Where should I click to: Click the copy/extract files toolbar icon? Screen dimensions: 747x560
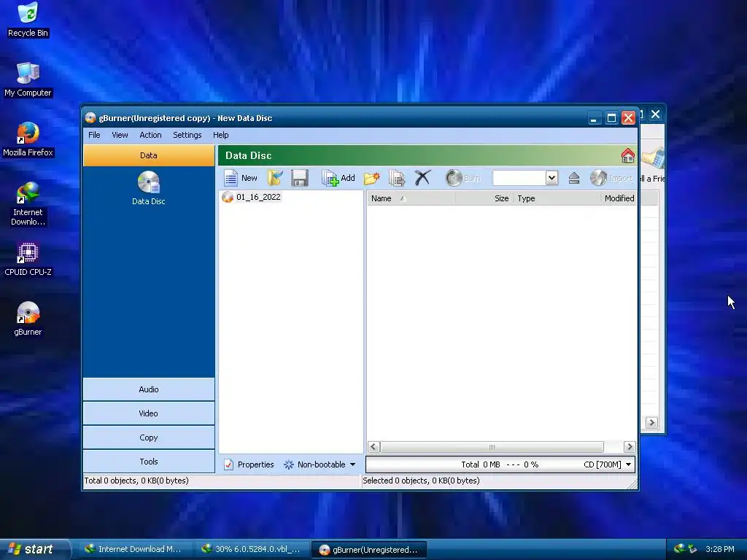(396, 178)
